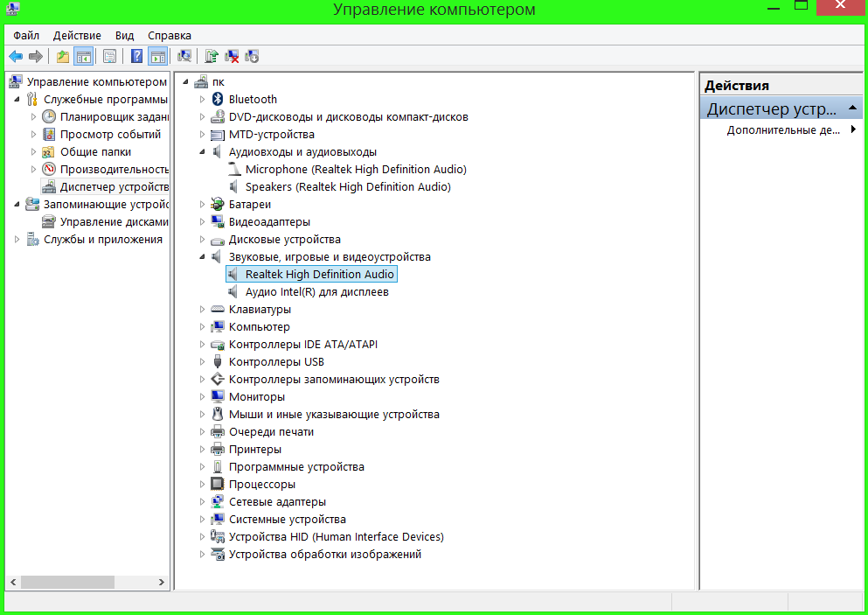Click the Update driver toolbar icon

point(212,56)
